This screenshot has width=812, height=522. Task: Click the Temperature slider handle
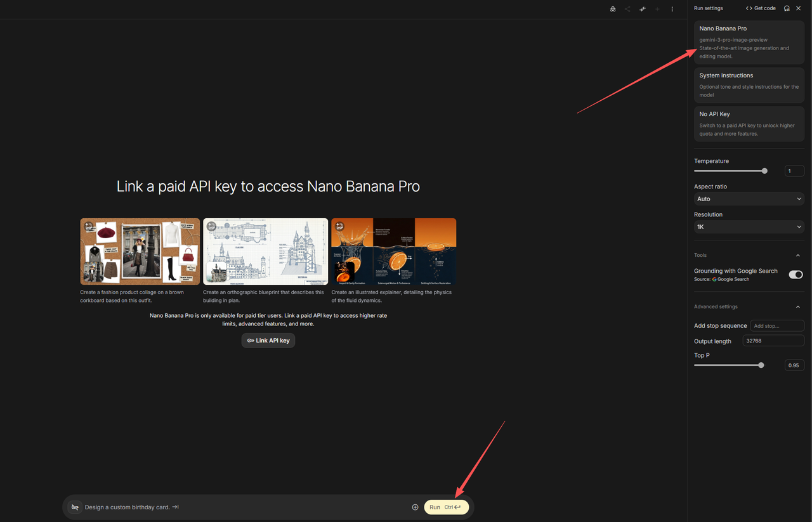[764, 171]
